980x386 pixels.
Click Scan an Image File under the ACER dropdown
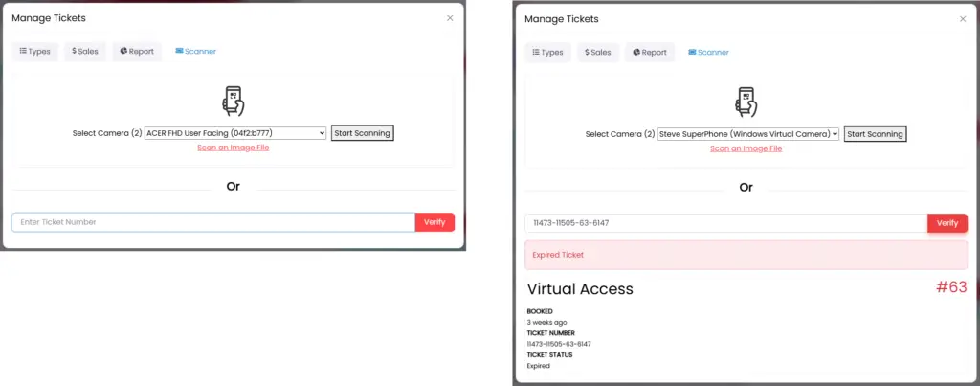pos(233,148)
